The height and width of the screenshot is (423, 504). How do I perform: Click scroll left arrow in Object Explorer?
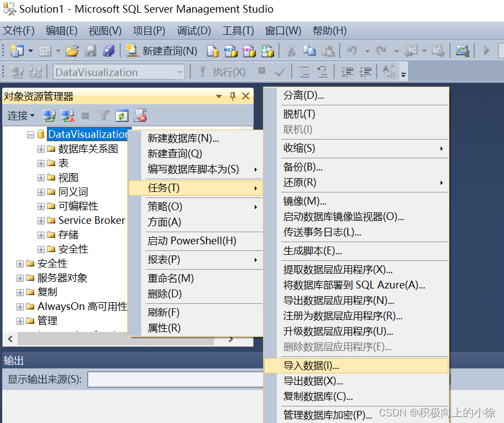click(10, 339)
